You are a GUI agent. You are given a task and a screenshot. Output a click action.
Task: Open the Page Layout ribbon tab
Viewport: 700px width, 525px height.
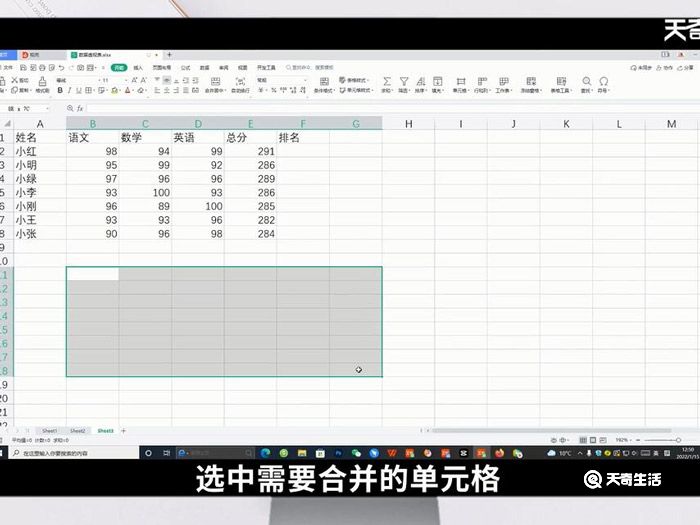162,68
